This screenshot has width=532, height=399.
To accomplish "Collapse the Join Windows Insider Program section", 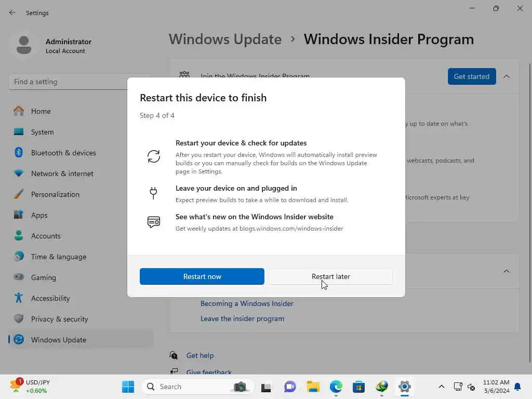I will click(507, 77).
